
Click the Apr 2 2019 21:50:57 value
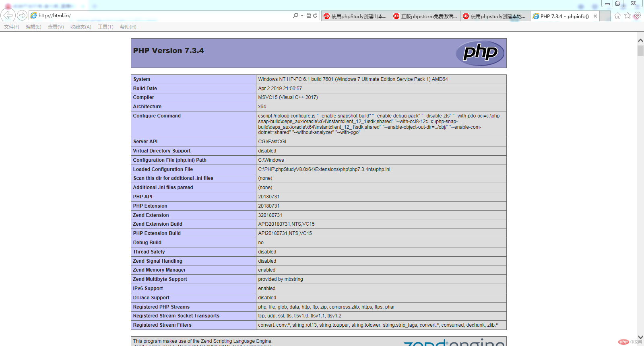click(280, 89)
